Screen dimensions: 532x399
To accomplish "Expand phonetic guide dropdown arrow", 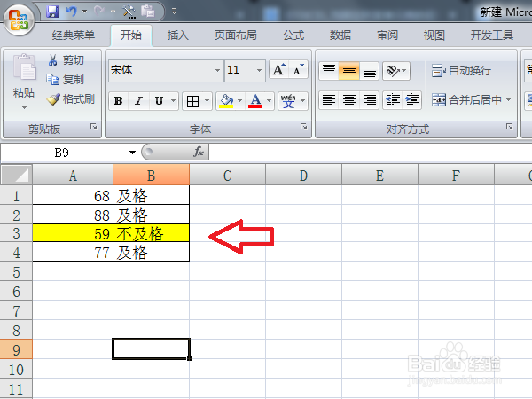I will tap(302, 101).
